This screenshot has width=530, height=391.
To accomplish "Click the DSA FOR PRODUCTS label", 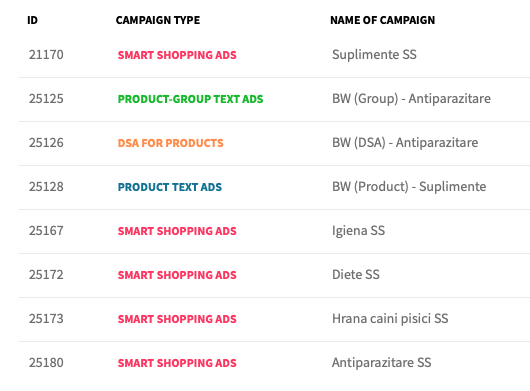I will point(170,143).
